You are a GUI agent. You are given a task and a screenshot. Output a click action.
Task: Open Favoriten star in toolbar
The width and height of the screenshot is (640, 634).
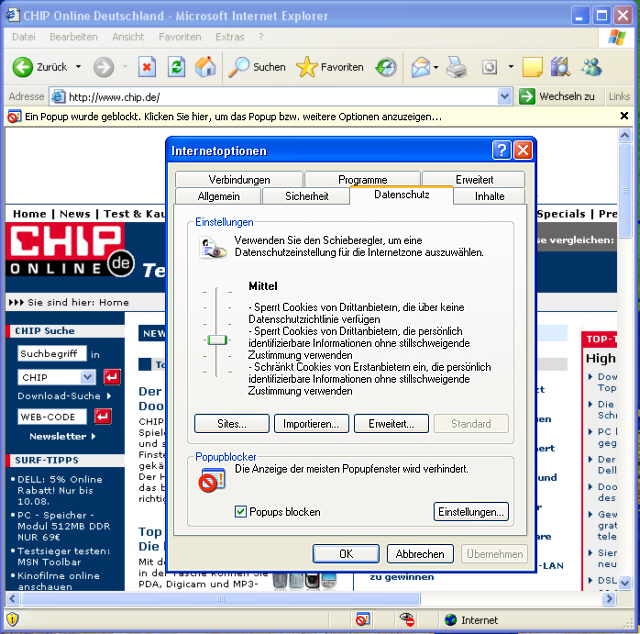point(307,67)
